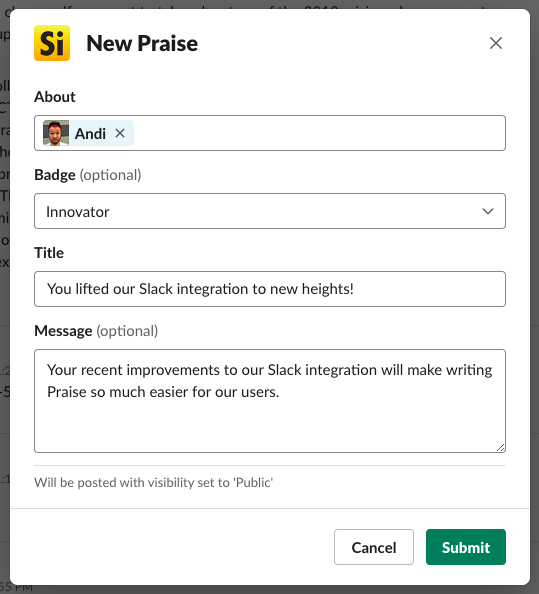Open the Innovator badge selector
Screen dimensions: 539x594
(x=270, y=211)
